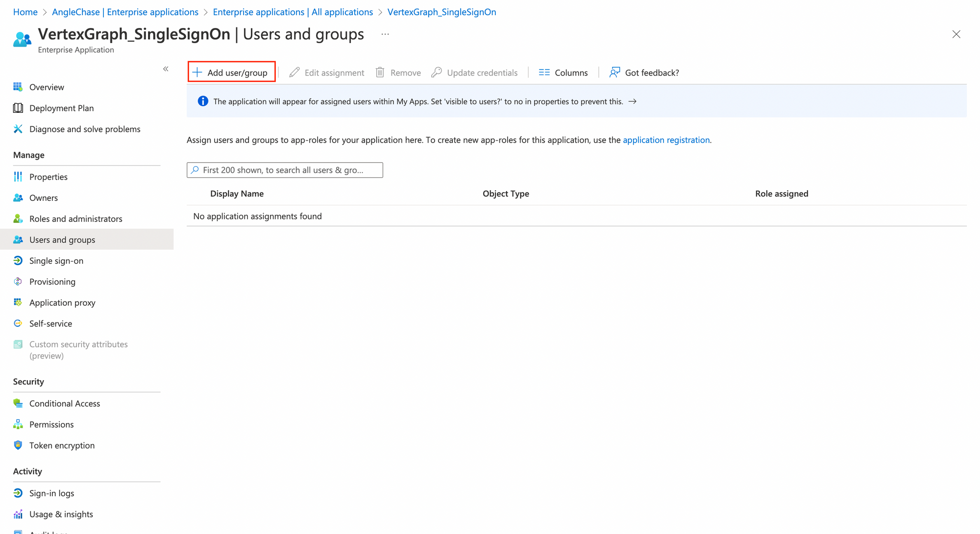The width and height of the screenshot is (980, 534).
Task: Click the key icon for Update credentials
Action: tap(437, 73)
